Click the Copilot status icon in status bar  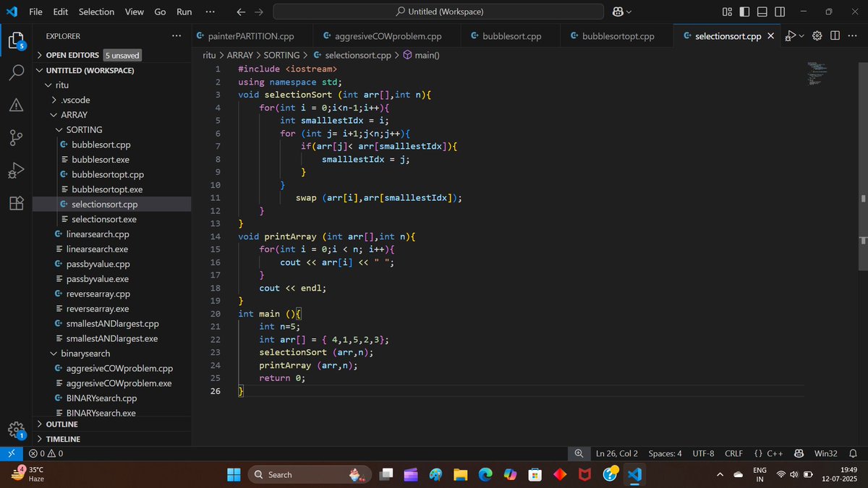coord(799,453)
